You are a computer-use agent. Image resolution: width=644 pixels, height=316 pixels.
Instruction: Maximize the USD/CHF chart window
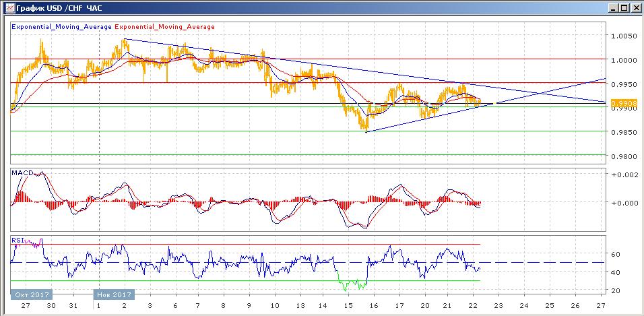[624, 7]
